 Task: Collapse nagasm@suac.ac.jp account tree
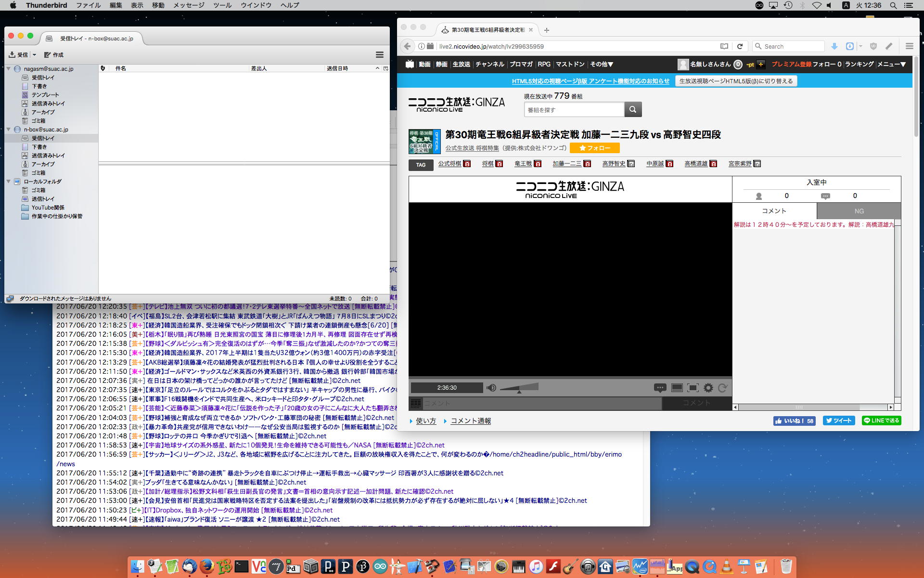pyautogui.click(x=9, y=69)
